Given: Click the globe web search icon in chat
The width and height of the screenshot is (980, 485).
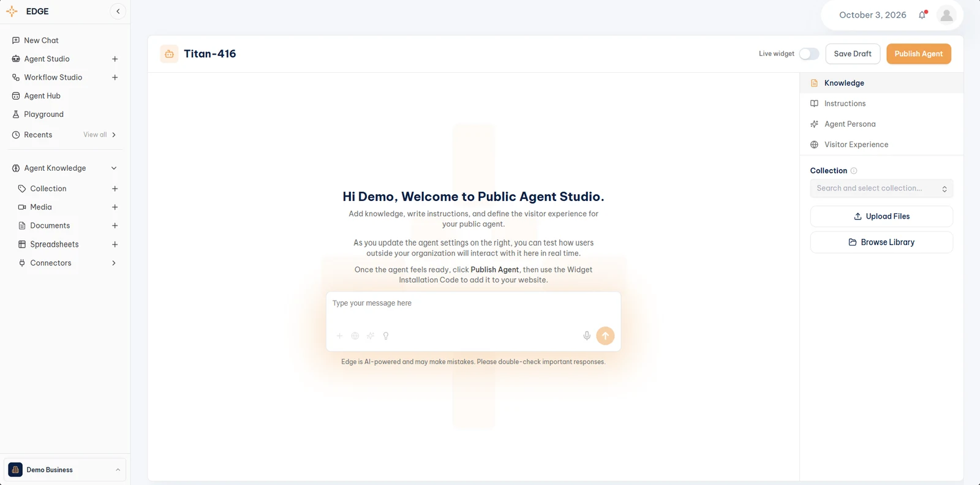Looking at the screenshot, I should click(x=355, y=336).
